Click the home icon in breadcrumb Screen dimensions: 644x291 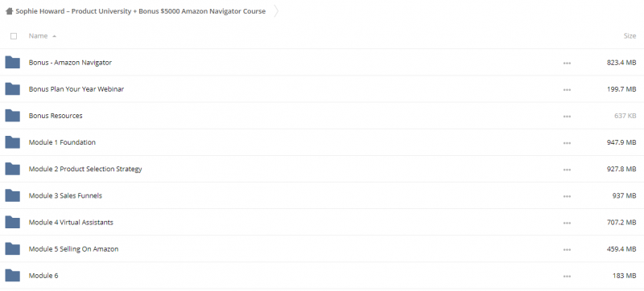tap(9, 11)
